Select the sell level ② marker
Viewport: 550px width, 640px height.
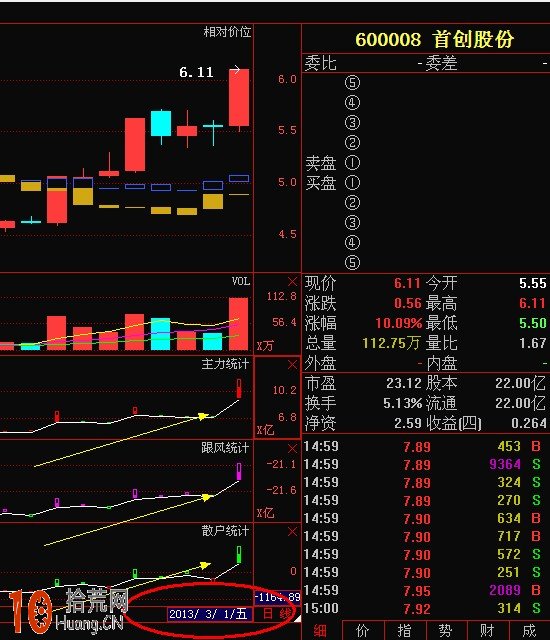tap(353, 142)
